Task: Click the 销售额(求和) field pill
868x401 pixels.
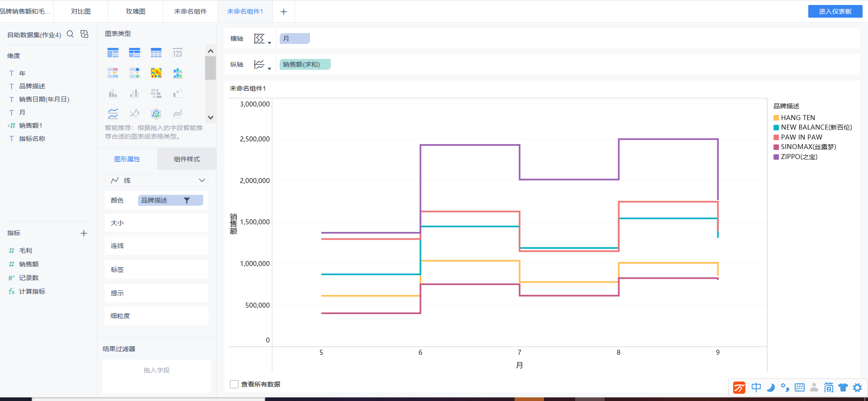Action: point(305,64)
